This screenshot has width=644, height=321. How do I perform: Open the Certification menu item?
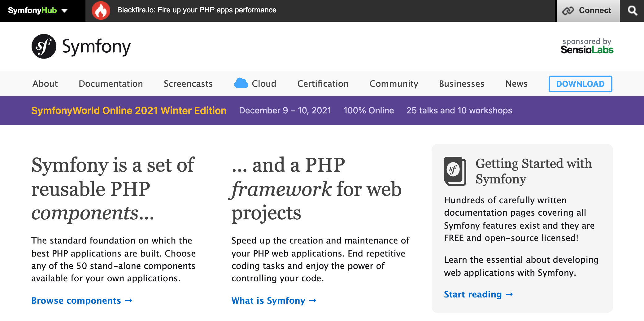point(323,84)
